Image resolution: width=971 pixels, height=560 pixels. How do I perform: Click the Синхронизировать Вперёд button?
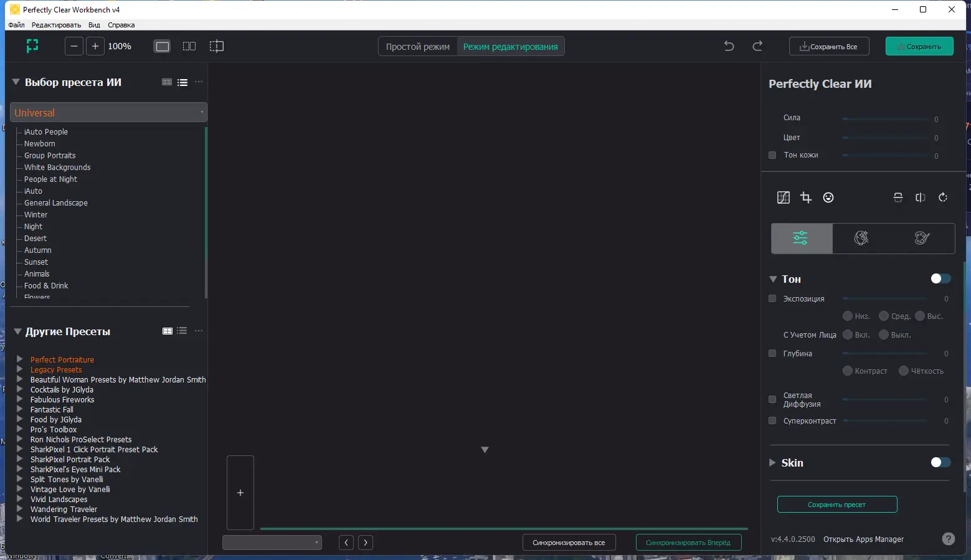point(688,543)
